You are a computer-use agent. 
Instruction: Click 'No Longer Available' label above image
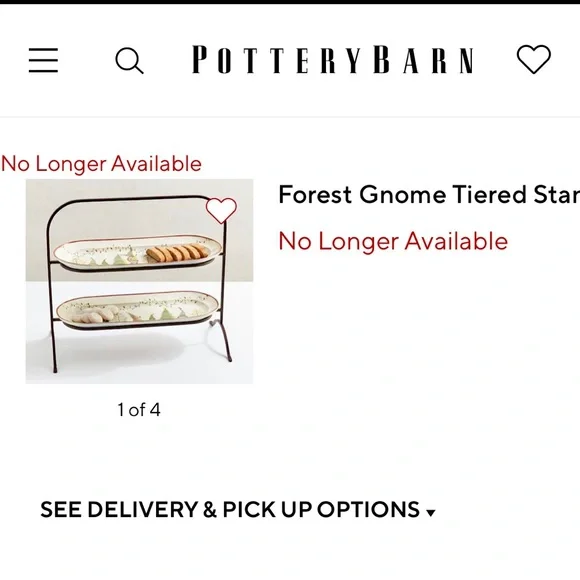click(101, 164)
